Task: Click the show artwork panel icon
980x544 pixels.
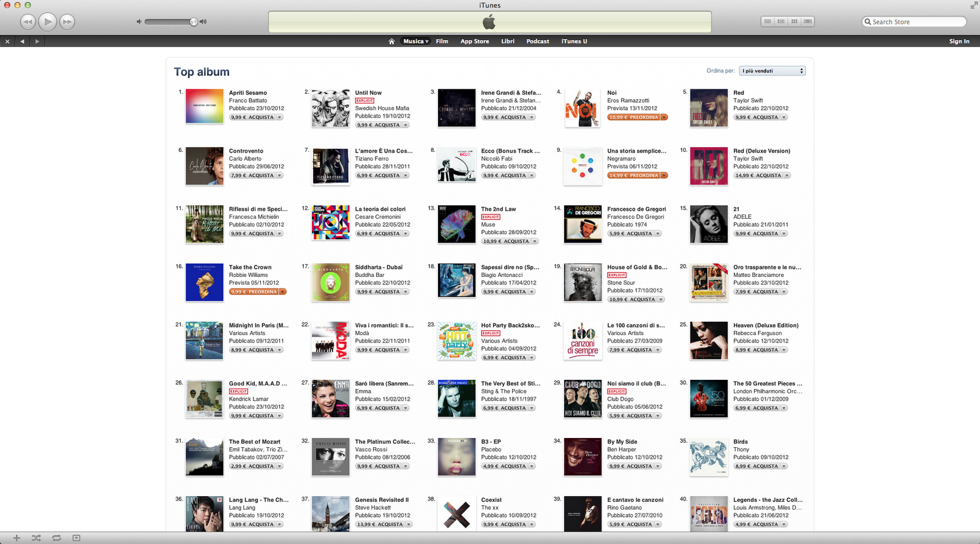Action: [77, 538]
